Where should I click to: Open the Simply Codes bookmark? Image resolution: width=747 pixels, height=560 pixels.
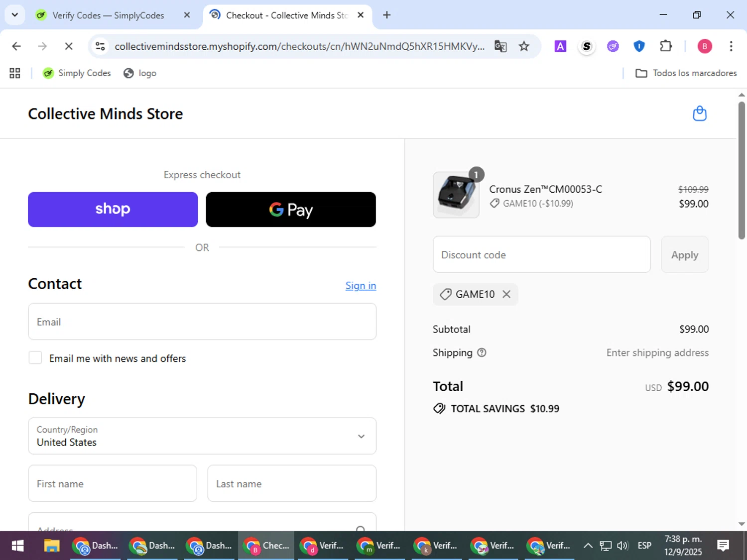(x=77, y=73)
